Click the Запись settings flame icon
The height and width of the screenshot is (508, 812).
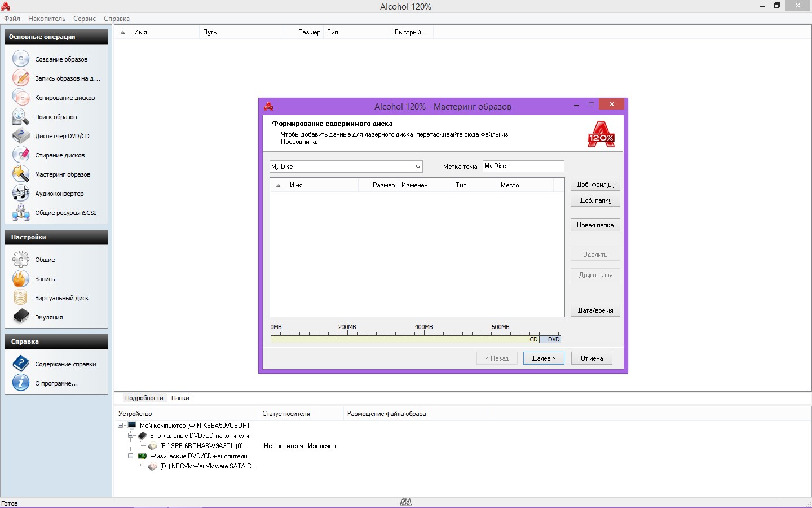[21, 278]
